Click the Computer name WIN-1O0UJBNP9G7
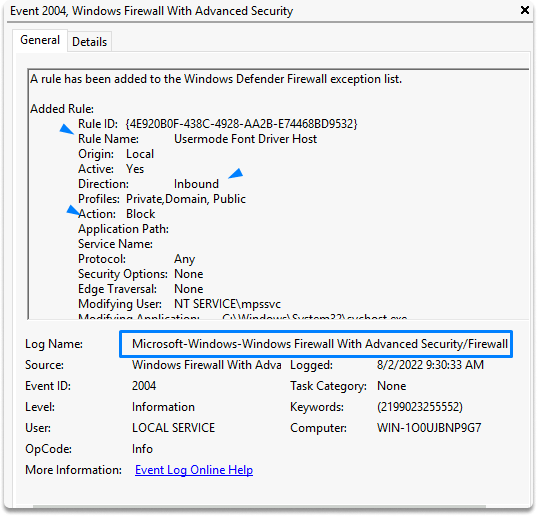 tap(429, 428)
